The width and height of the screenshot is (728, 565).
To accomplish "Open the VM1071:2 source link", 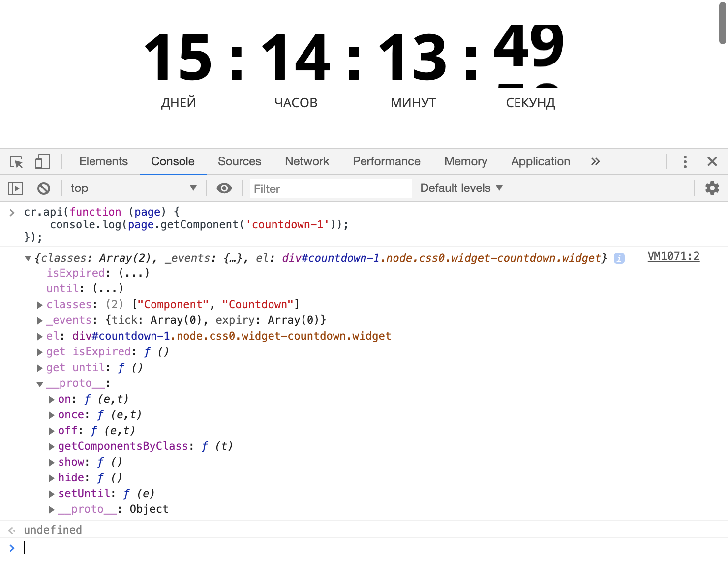I will pyautogui.click(x=673, y=256).
